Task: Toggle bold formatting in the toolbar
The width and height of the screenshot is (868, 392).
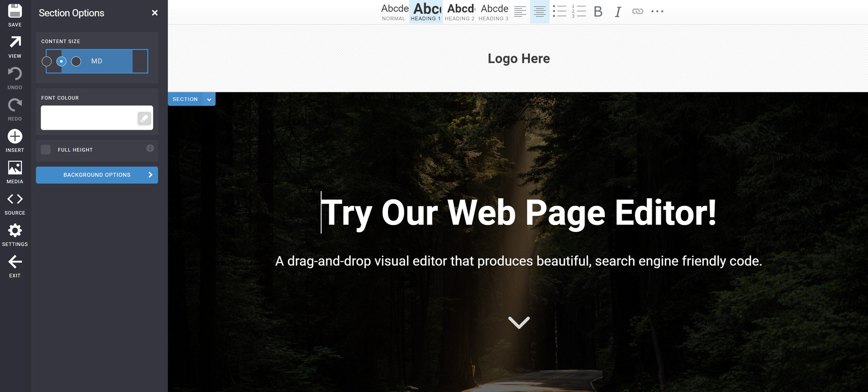Action: 598,11
